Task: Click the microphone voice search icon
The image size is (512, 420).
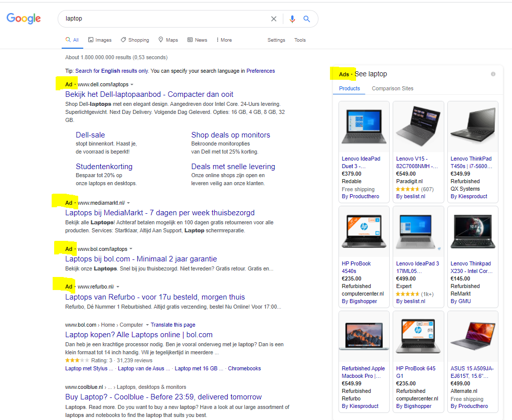Action: coord(292,19)
